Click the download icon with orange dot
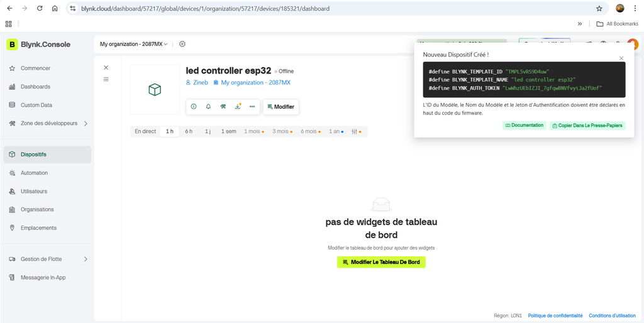Image resolution: width=644 pixels, height=323 pixels. [x=237, y=107]
